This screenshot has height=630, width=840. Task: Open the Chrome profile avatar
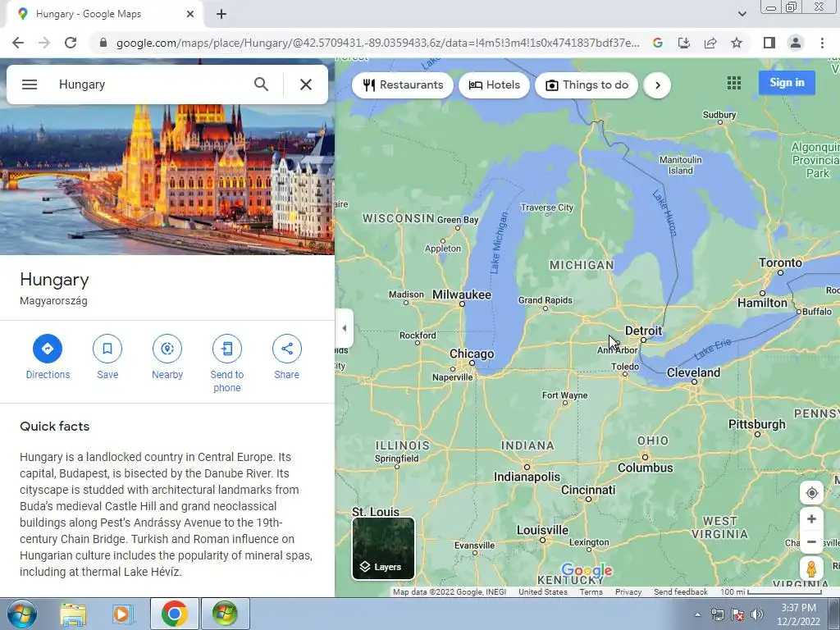796,43
